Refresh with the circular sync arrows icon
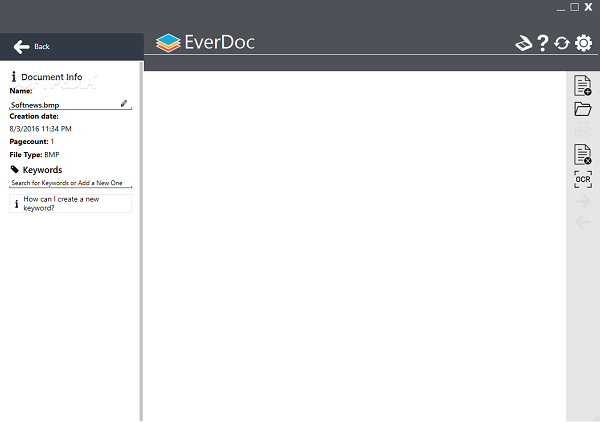Viewport: 600px width, 422px height. point(561,43)
